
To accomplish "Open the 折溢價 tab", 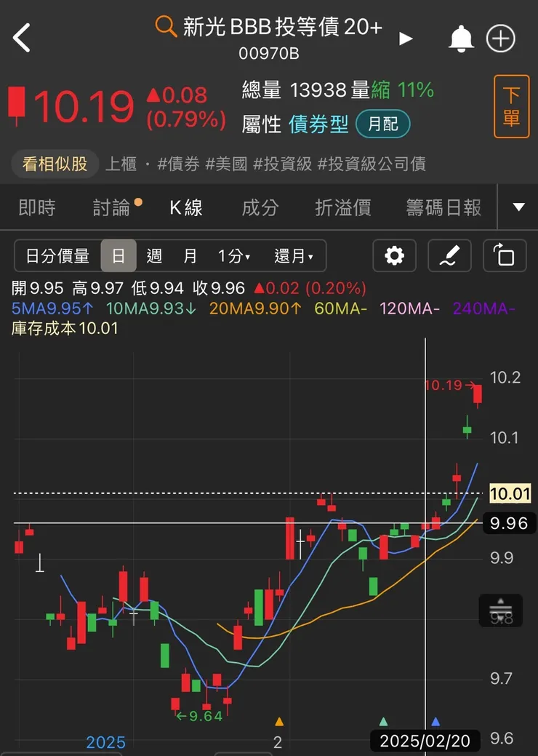I will [343, 208].
